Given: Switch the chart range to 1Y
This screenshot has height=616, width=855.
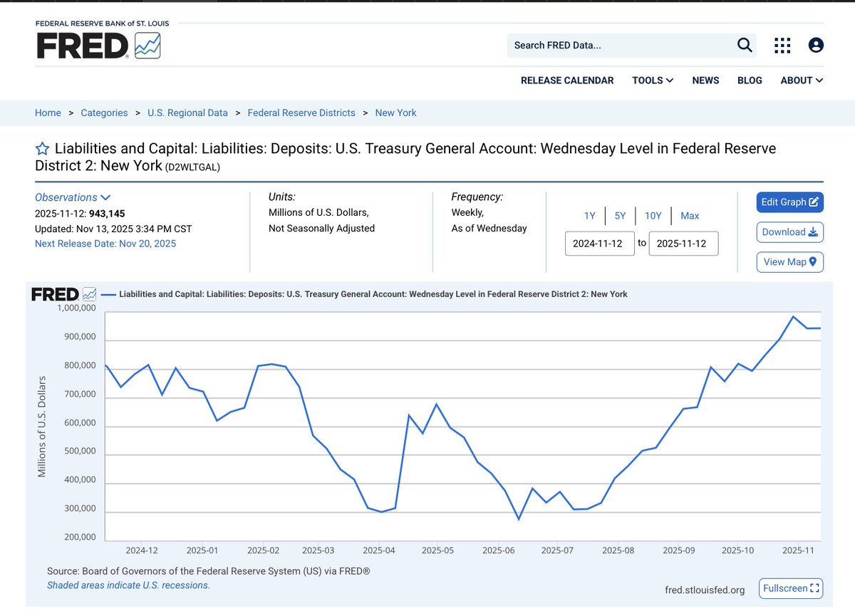Looking at the screenshot, I should click(589, 216).
